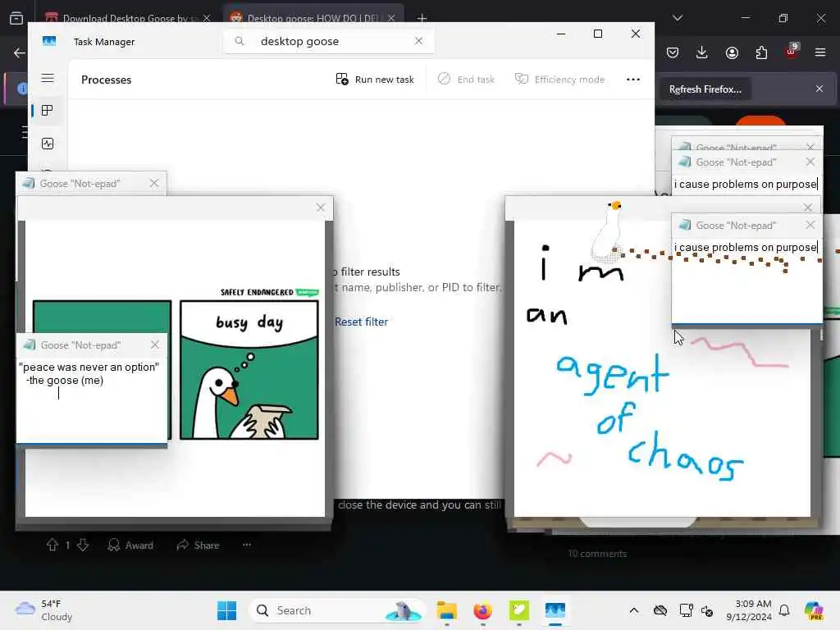Downvote the Reddit post
840x630 pixels.
[83, 546]
